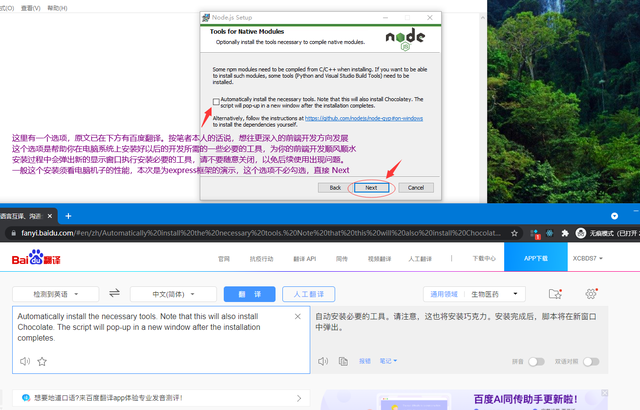Screen dimensions: 640x410
Task: Click the scroll-up arrow in the top editor window
Action: click(x=483, y=18)
